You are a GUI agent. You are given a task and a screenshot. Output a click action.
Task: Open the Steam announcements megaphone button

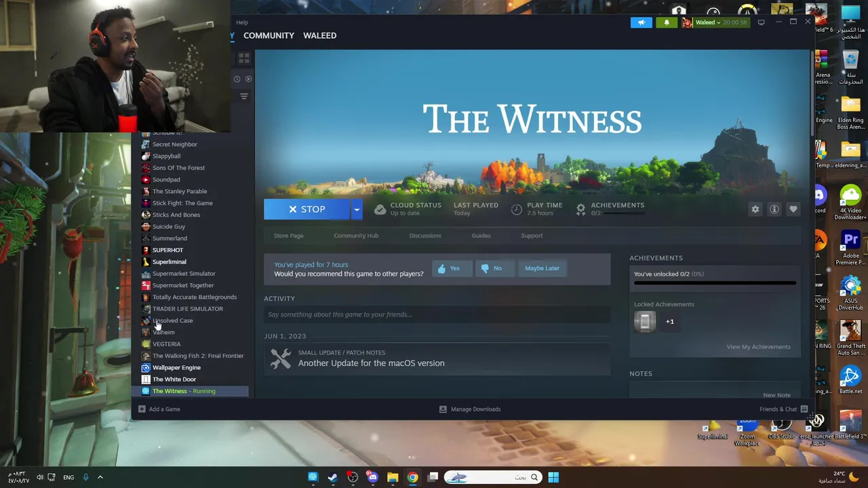coord(641,22)
